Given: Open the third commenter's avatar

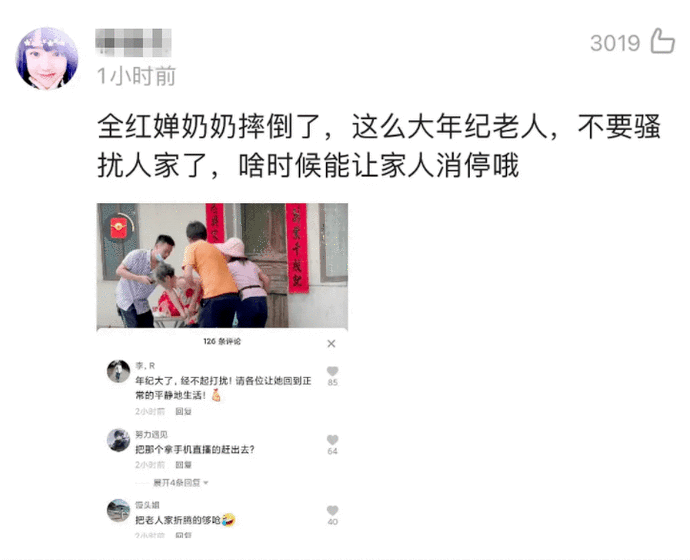Looking at the screenshot, I should (119, 510).
